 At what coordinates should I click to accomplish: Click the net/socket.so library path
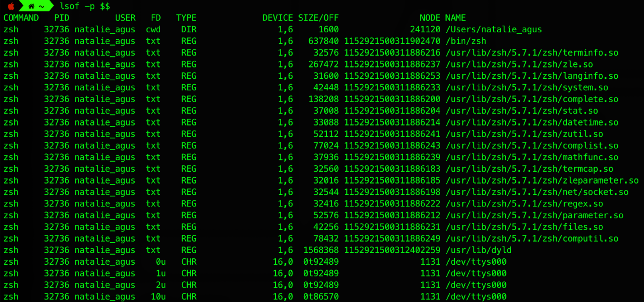[537, 192]
